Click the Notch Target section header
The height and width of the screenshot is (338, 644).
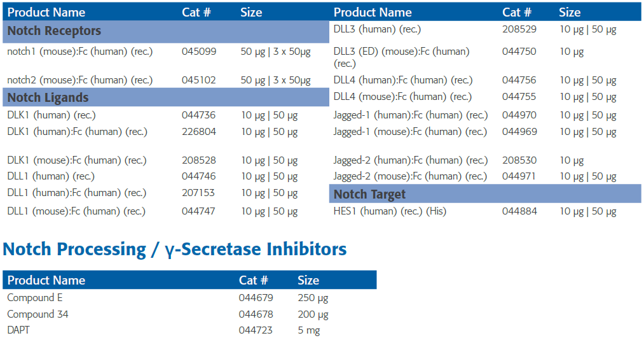(x=485, y=194)
